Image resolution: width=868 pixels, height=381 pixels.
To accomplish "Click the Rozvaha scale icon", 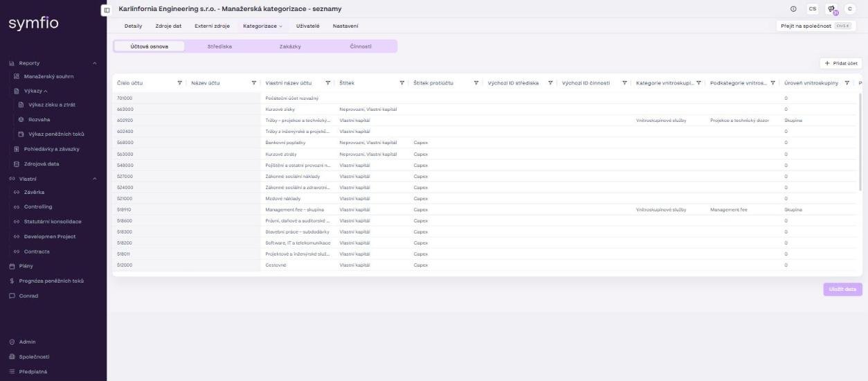I will [21, 119].
